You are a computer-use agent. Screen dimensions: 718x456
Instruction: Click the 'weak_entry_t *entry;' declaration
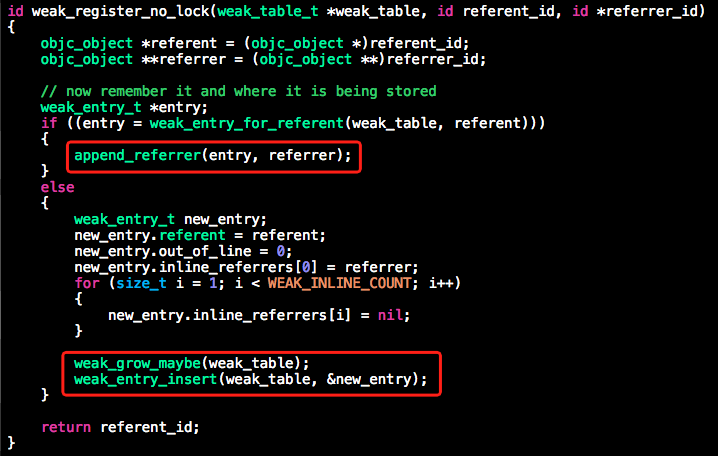click(124, 107)
